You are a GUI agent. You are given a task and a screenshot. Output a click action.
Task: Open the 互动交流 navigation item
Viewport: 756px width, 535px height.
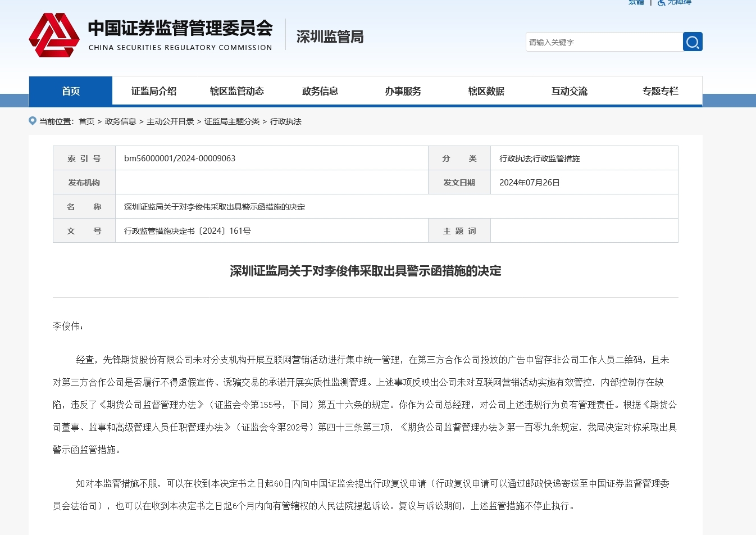click(570, 91)
